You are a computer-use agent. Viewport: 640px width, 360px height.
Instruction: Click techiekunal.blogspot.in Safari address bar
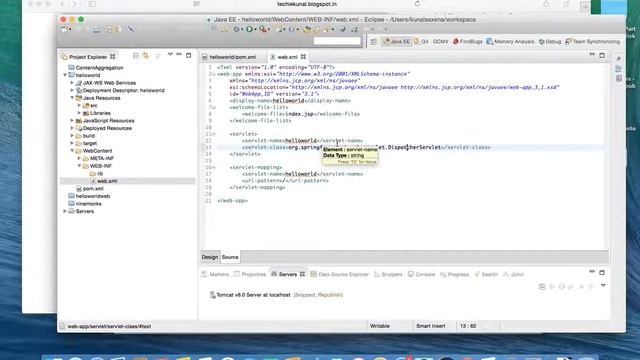pos(307,4)
